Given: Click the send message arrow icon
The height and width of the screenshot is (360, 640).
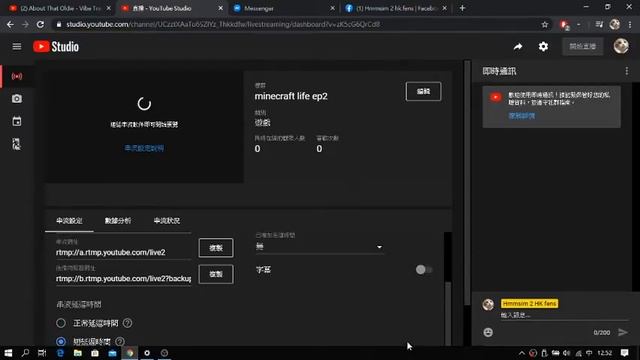Looking at the screenshot, I should click(x=623, y=332).
